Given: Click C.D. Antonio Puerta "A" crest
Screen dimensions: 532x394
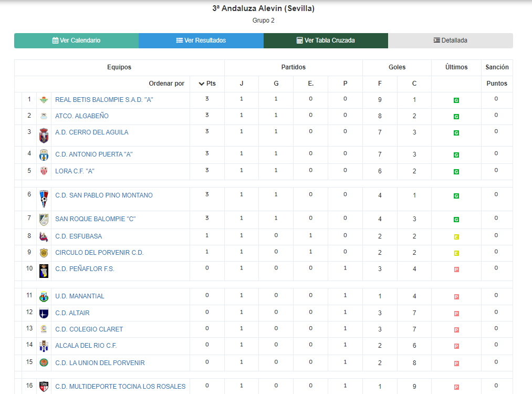Looking at the screenshot, I should 44,155.
